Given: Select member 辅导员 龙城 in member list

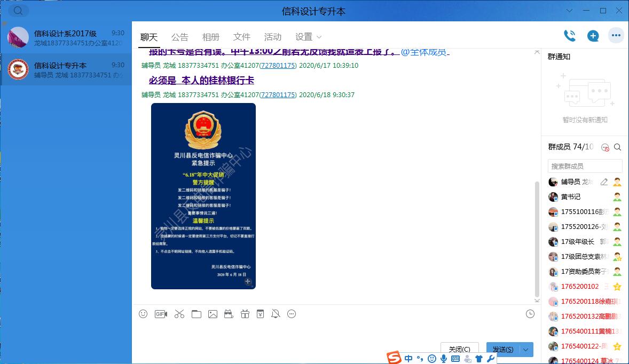Looking at the screenshot, I should [585, 182].
